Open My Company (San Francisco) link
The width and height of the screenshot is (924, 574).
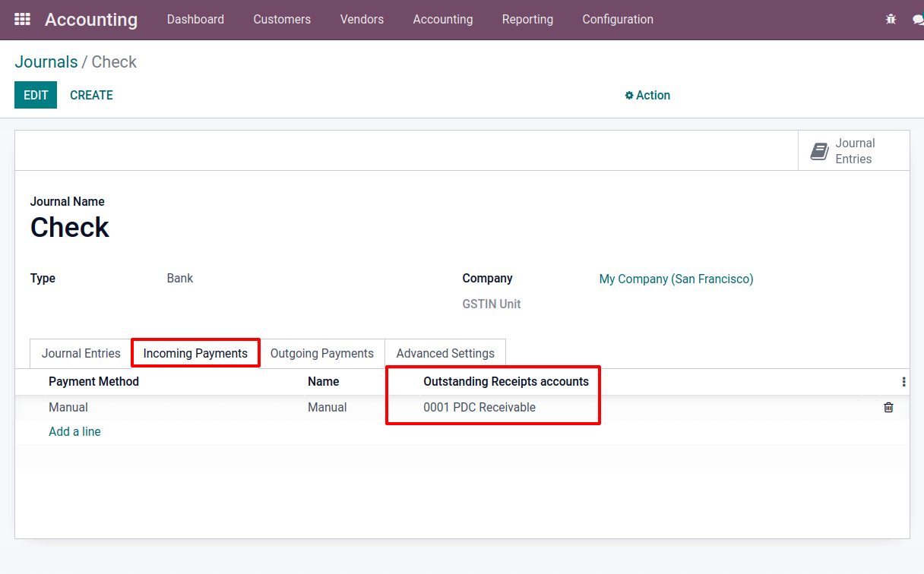(676, 279)
